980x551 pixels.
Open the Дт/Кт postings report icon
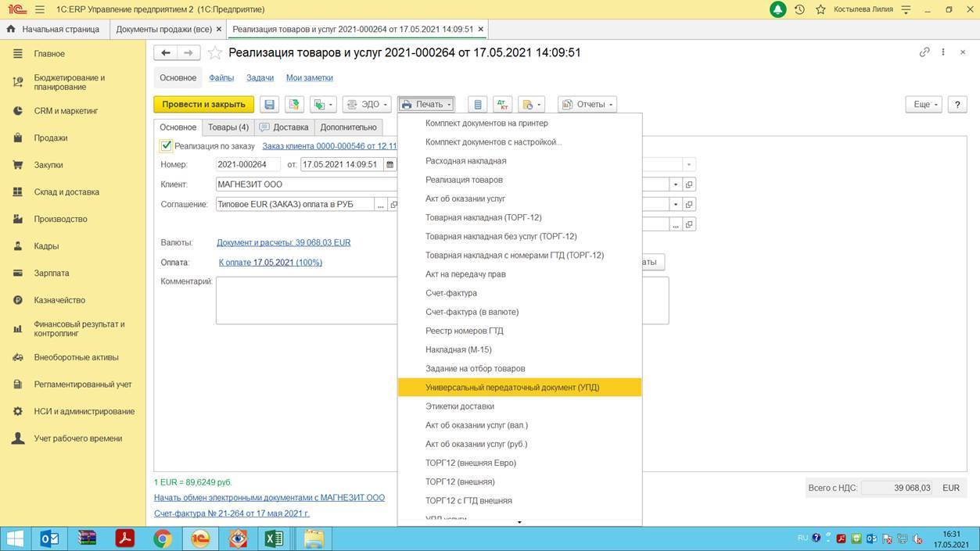click(502, 104)
